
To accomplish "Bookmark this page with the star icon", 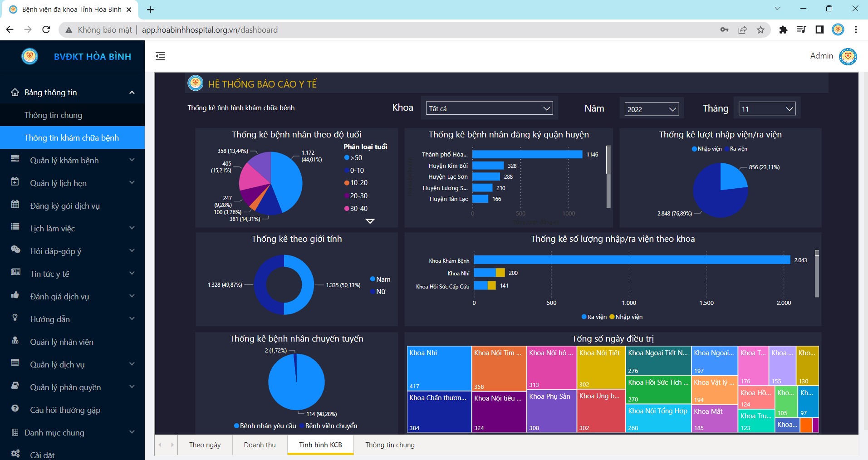I will point(760,30).
